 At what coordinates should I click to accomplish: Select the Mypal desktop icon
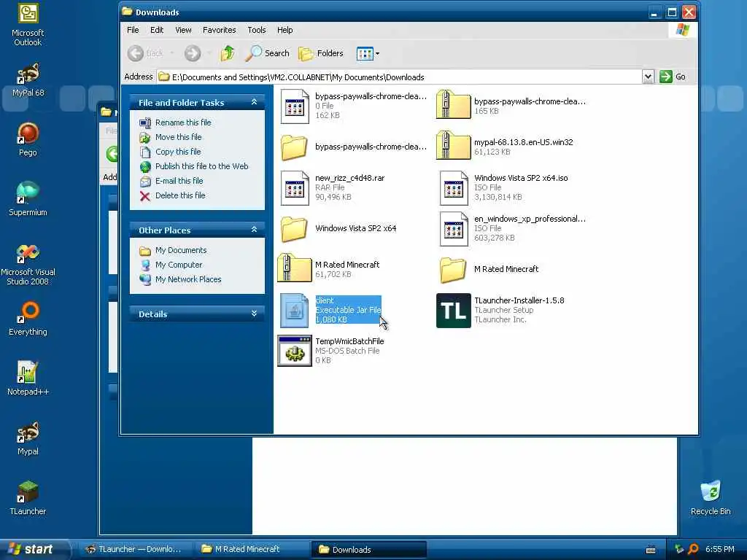coord(28,438)
